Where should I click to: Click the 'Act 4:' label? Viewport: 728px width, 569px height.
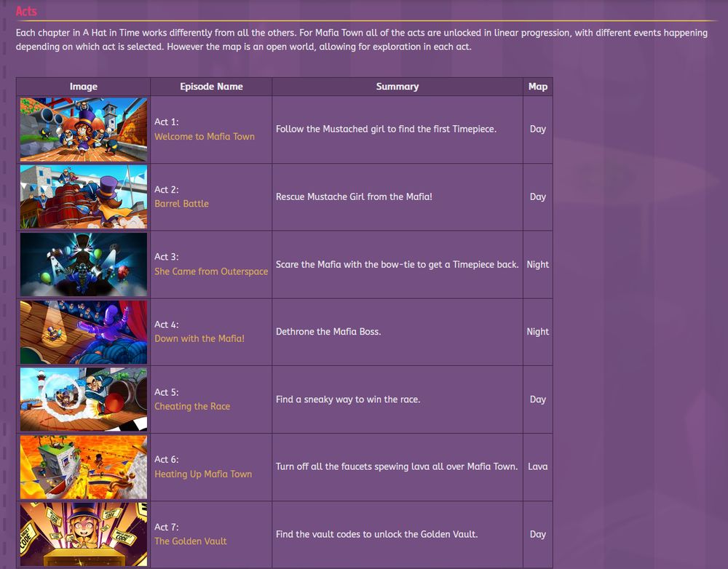[167, 325]
